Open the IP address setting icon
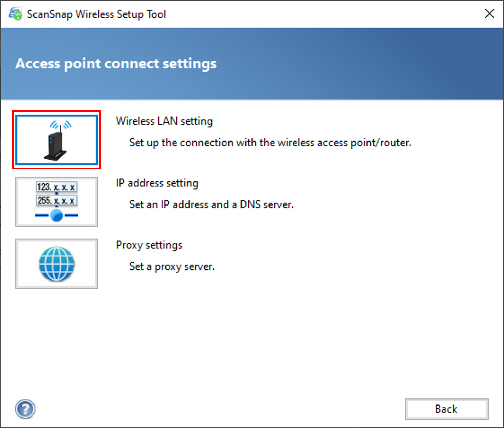Viewport: 504px width, 428px height. tap(56, 202)
